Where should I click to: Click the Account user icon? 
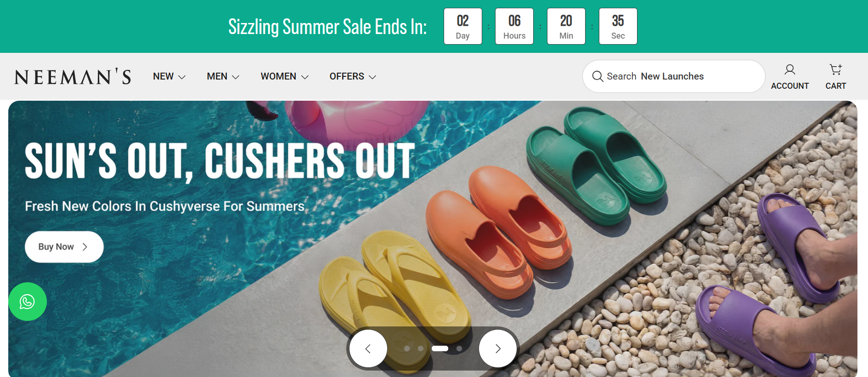(x=789, y=70)
